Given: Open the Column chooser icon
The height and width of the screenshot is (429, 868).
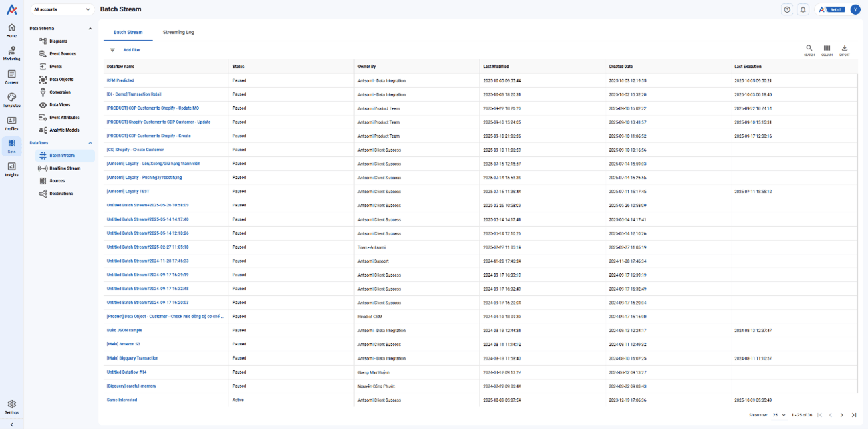Looking at the screenshot, I should point(827,50).
